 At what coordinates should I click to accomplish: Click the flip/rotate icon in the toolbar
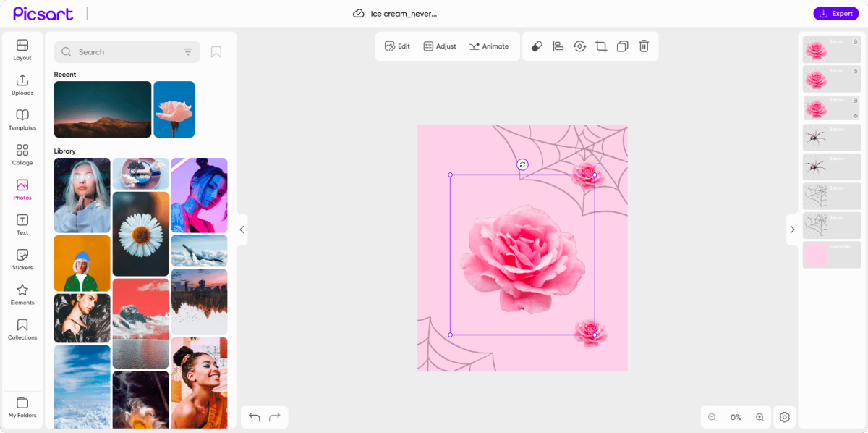(x=579, y=46)
